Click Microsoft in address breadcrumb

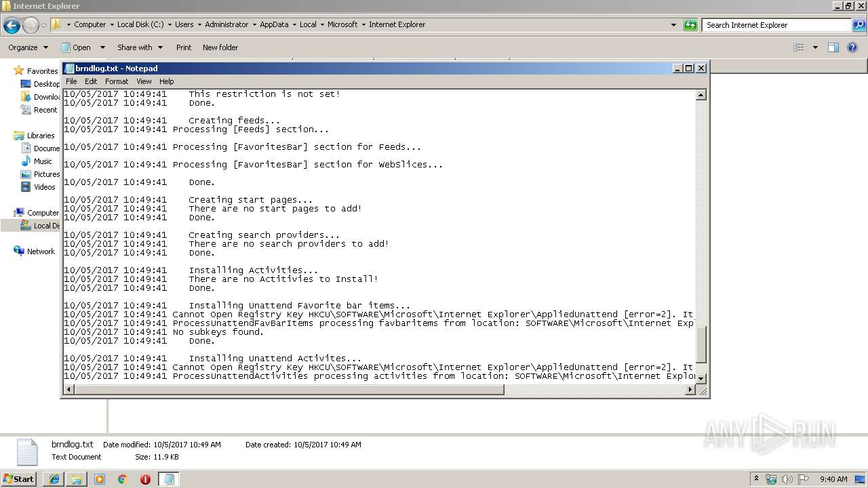(x=342, y=24)
